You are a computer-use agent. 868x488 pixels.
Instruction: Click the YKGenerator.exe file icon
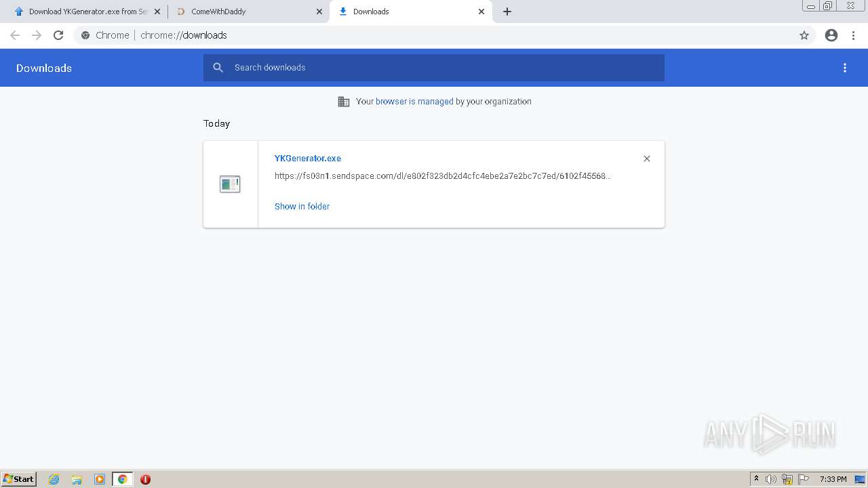tap(230, 184)
